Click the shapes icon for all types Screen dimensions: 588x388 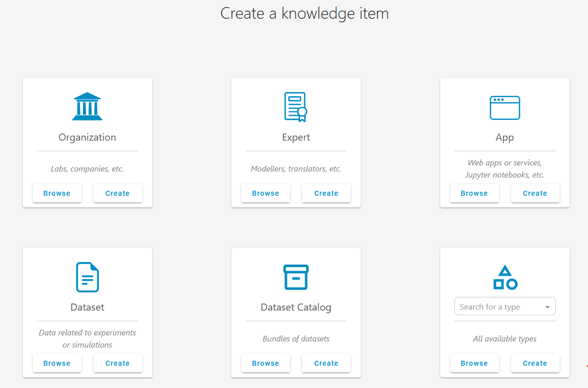505,277
